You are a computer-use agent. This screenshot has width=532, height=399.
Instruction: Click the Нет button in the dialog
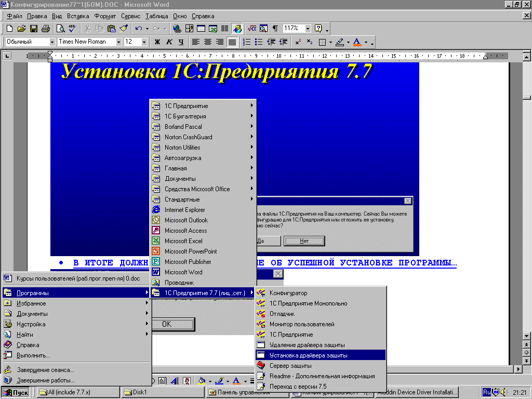point(304,241)
